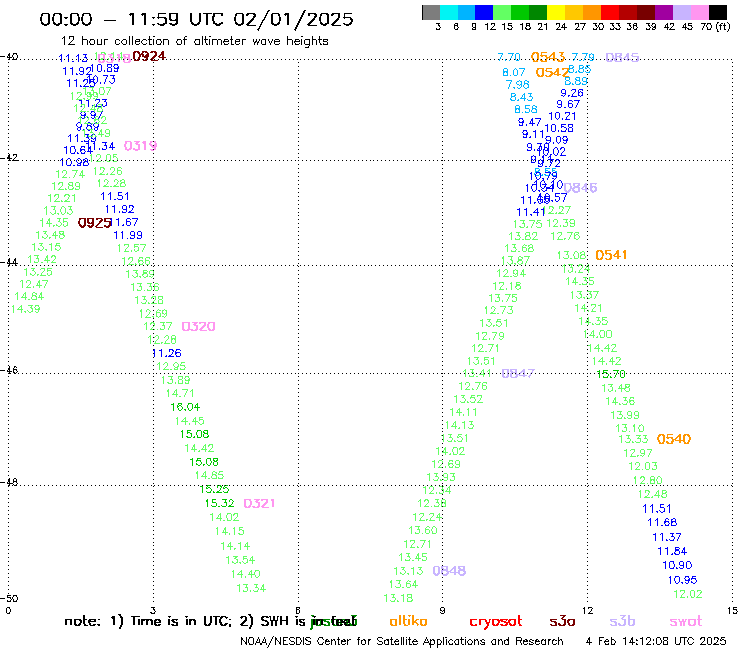
Task: Click the wave height value 13.18
Action: tap(398, 598)
